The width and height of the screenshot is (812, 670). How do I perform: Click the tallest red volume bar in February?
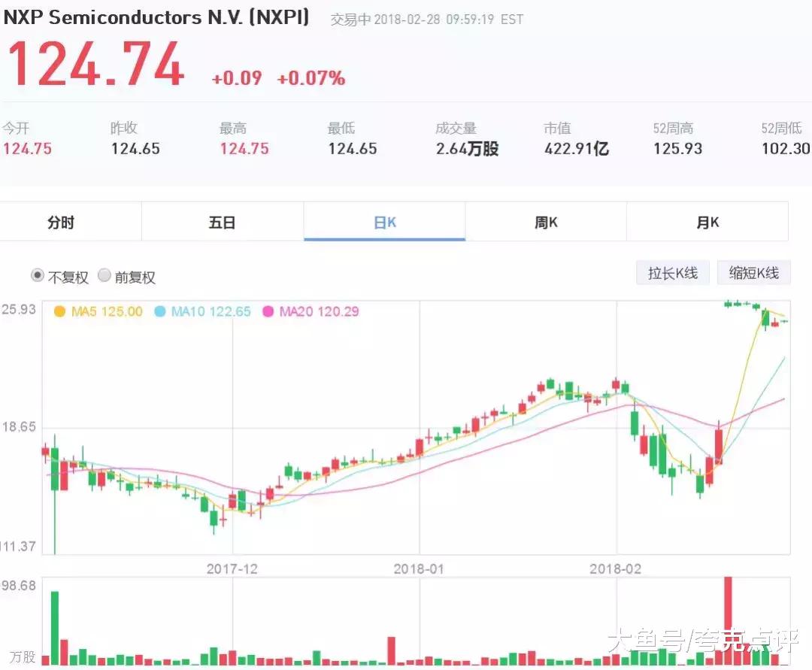[728, 621]
